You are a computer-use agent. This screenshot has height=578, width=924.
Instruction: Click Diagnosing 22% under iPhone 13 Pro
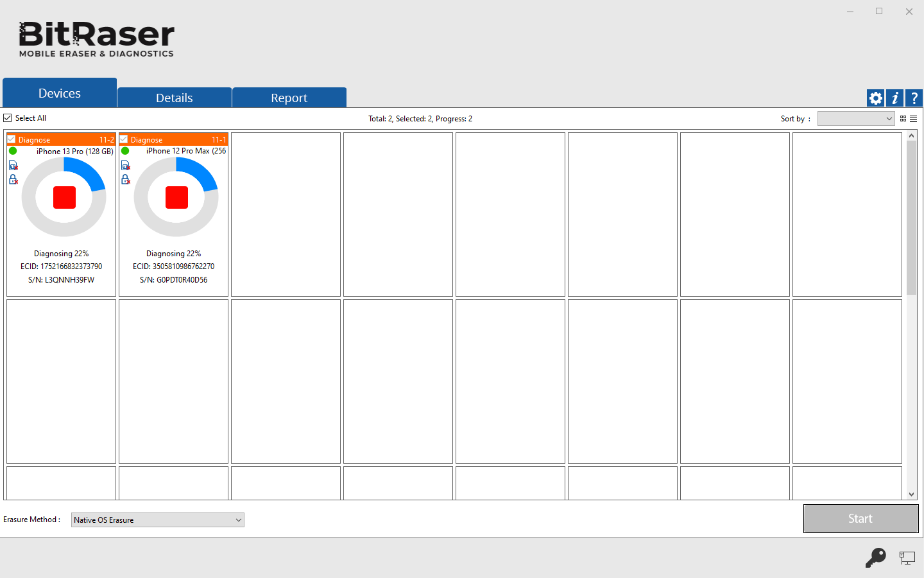(x=61, y=254)
